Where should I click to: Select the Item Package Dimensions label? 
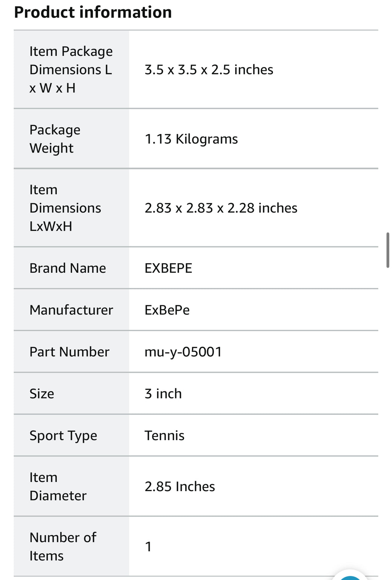71,70
